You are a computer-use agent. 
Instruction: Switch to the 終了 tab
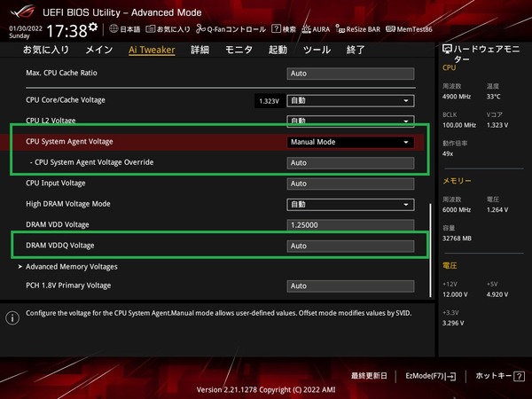click(356, 50)
